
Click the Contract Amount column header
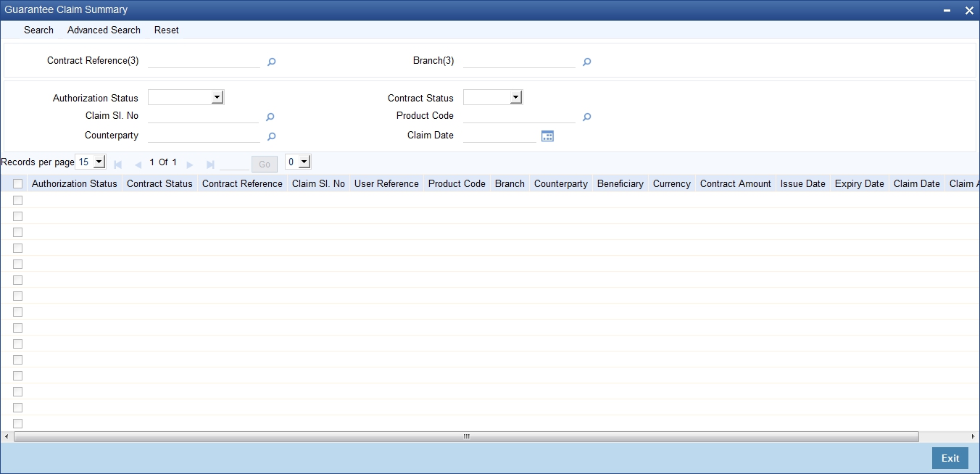[x=736, y=184]
